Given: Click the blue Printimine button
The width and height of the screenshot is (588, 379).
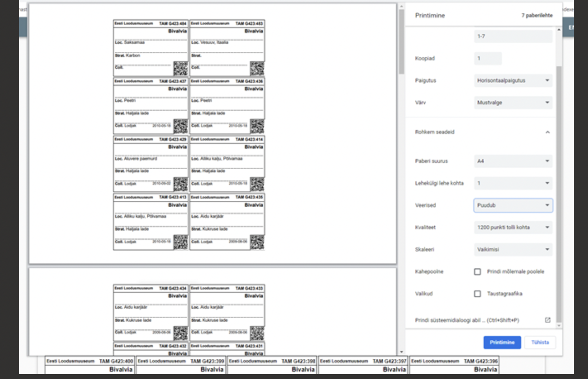Looking at the screenshot, I should [x=502, y=342].
